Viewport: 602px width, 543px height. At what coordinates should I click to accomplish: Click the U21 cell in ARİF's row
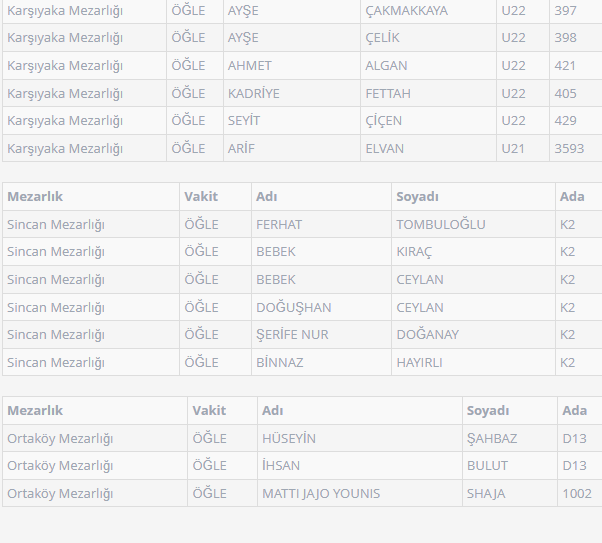pyautogui.click(x=513, y=148)
